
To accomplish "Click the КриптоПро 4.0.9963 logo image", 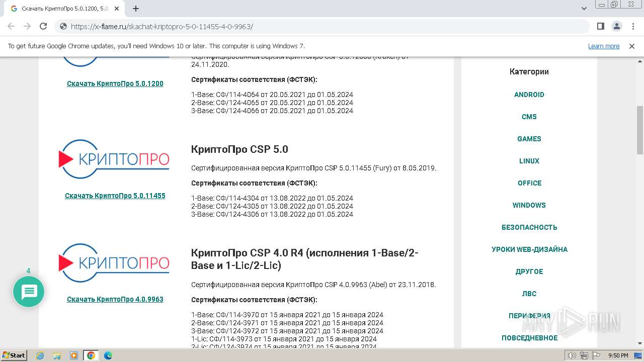I will tap(114, 263).
